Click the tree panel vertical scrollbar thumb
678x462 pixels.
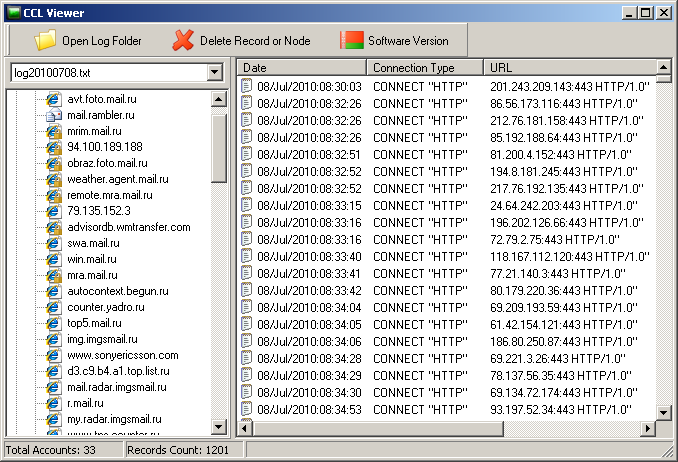pyautogui.click(x=219, y=148)
